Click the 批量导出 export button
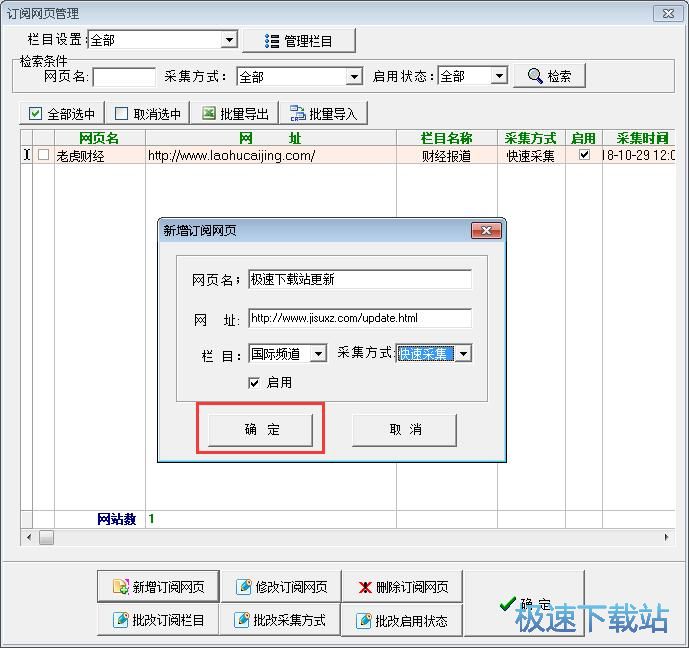Image resolution: width=689 pixels, height=648 pixels. pos(235,114)
